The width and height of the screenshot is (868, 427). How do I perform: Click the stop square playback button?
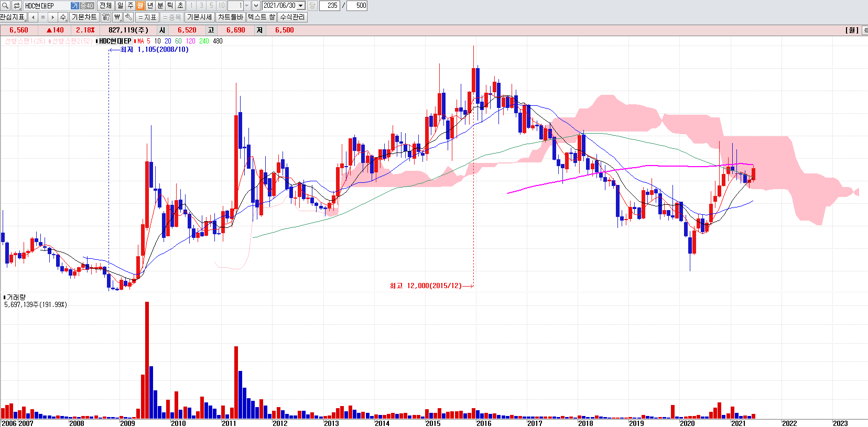(43, 17)
